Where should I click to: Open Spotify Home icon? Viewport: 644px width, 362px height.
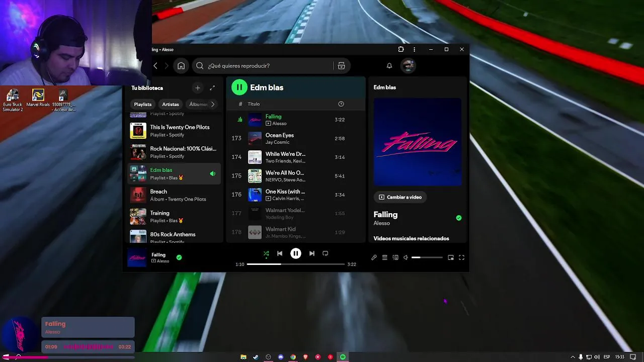tap(181, 66)
